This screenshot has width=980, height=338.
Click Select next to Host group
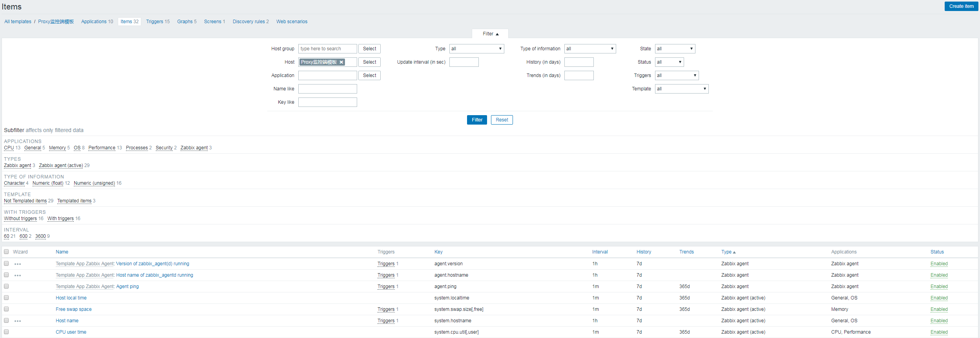click(x=369, y=49)
